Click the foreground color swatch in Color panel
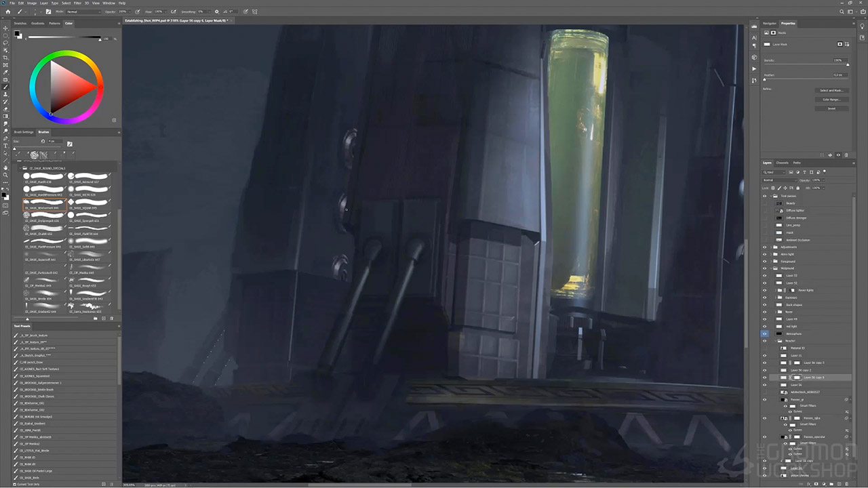868x488 pixels. coord(17,33)
